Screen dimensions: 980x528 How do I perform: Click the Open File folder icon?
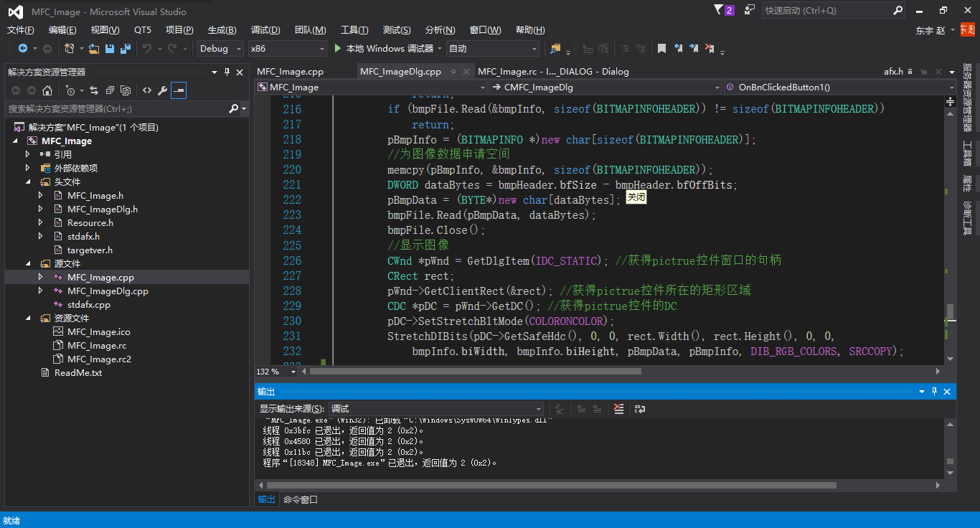coord(93,48)
